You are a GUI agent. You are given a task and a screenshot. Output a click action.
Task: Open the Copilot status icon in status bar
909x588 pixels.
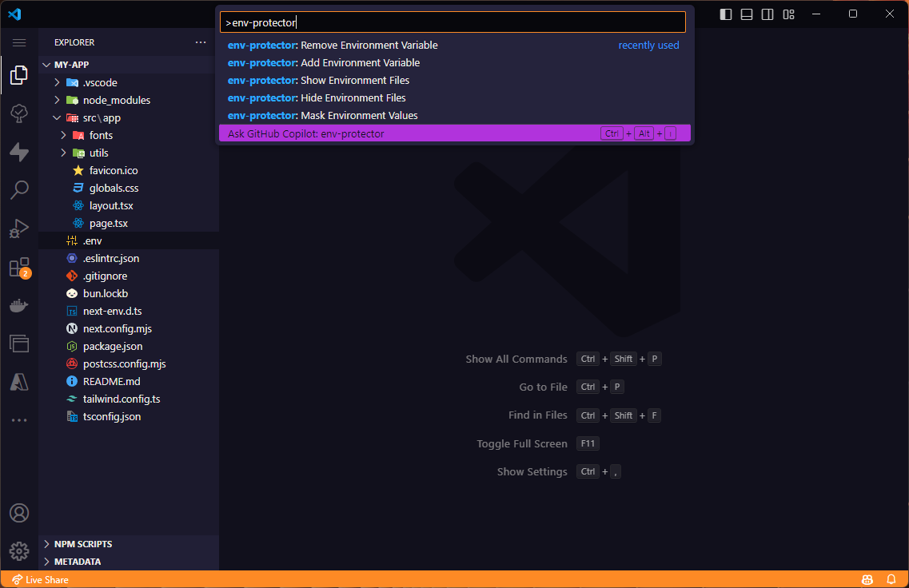867,580
